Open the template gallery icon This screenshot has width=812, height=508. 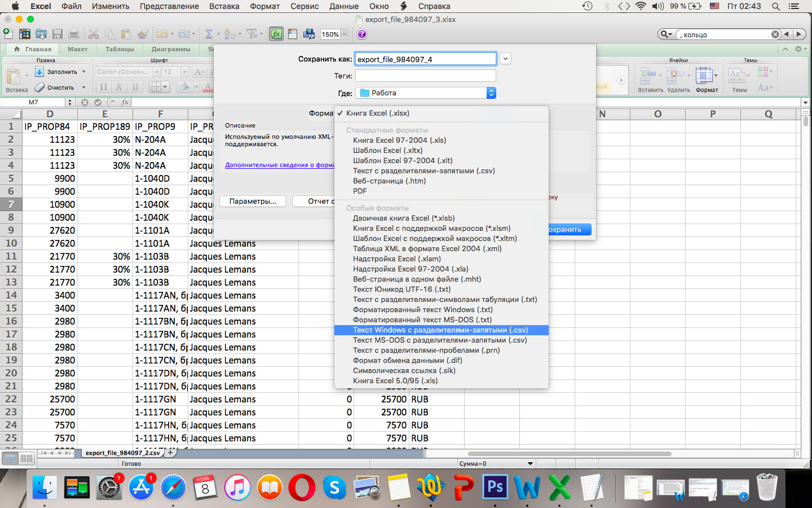pos(25,34)
